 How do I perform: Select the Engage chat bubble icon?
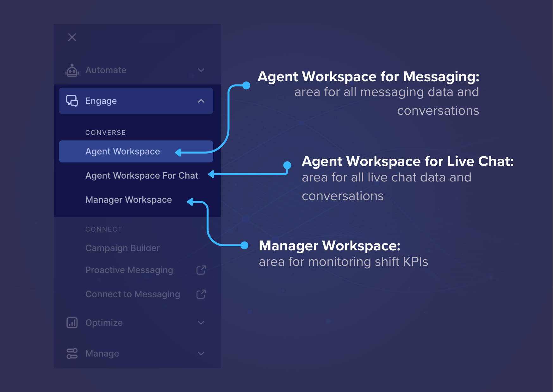point(72,101)
